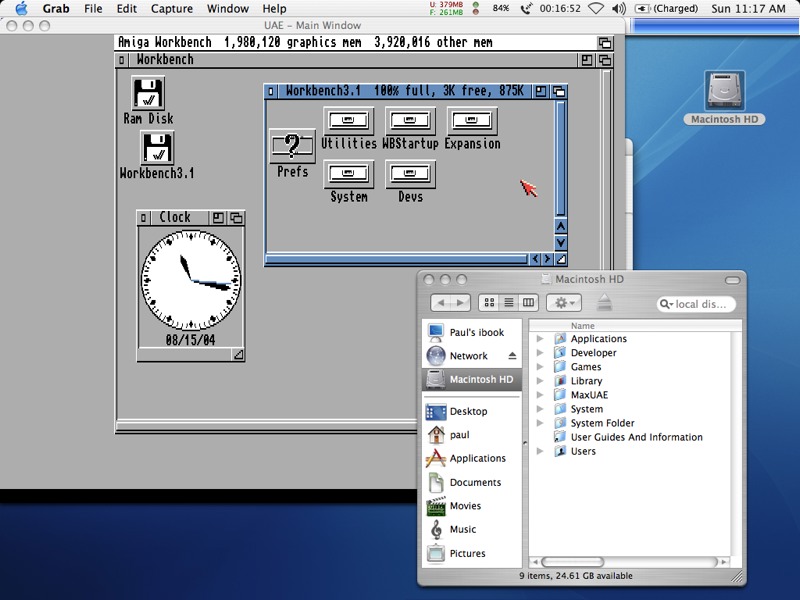Viewport: 800px width, 600px height.
Task: Open the Grab application menu
Action: [x=56, y=9]
